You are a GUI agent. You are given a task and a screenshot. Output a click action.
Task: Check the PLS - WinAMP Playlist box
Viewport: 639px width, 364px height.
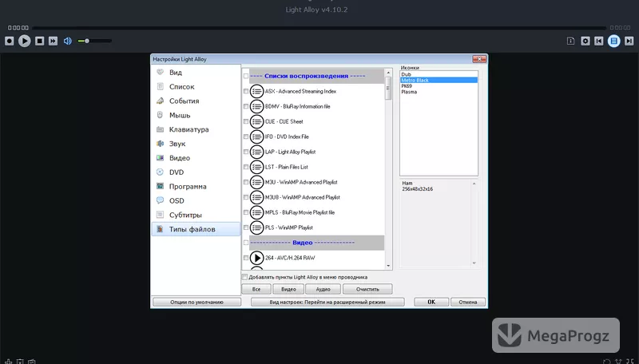click(246, 227)
